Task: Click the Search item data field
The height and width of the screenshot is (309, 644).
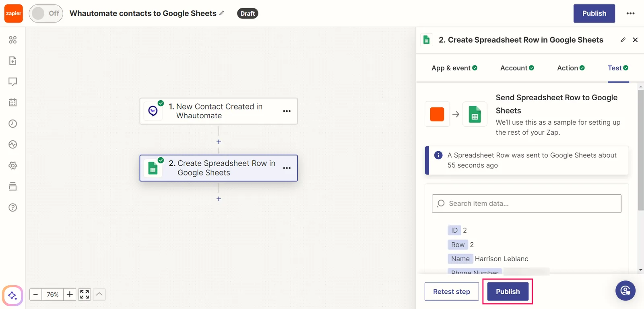Action: click(x=526, y=204)
